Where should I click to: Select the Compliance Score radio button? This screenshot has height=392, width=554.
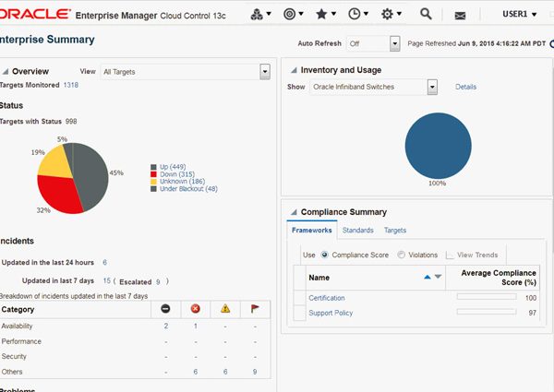tap(324, 255)
